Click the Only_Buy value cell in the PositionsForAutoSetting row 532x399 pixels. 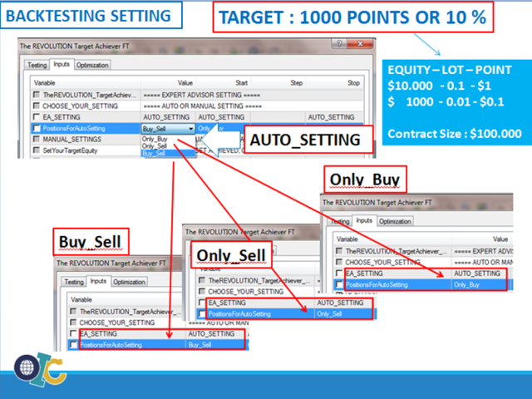click(x=466, y=284)
